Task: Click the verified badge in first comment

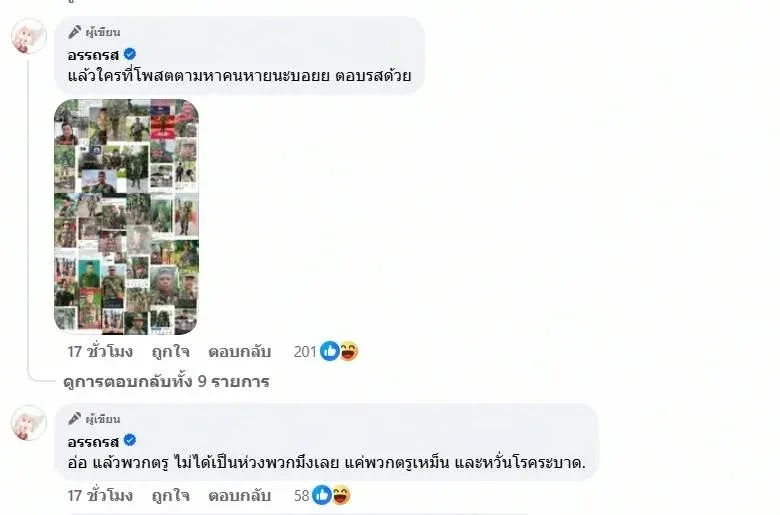Action: click(130, 54)
